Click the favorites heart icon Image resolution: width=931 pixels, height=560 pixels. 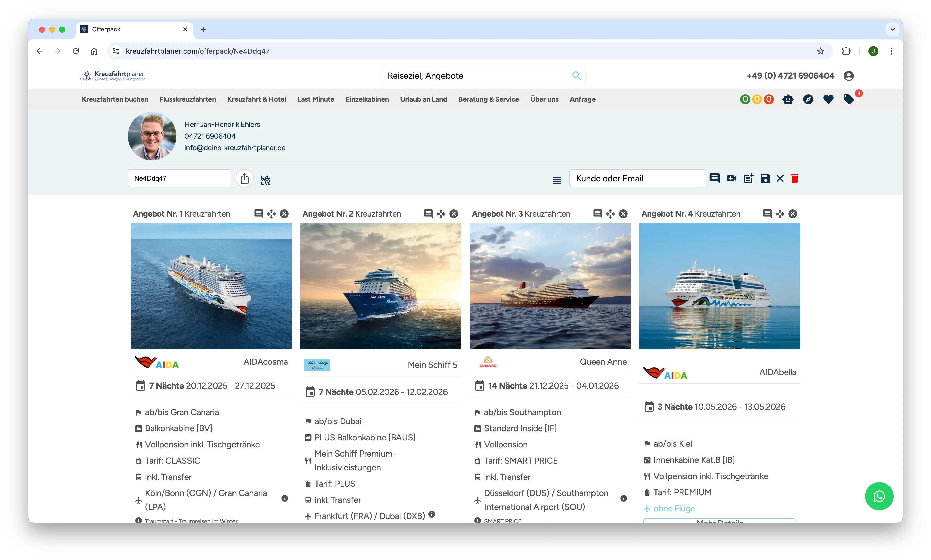coord(828,99)
